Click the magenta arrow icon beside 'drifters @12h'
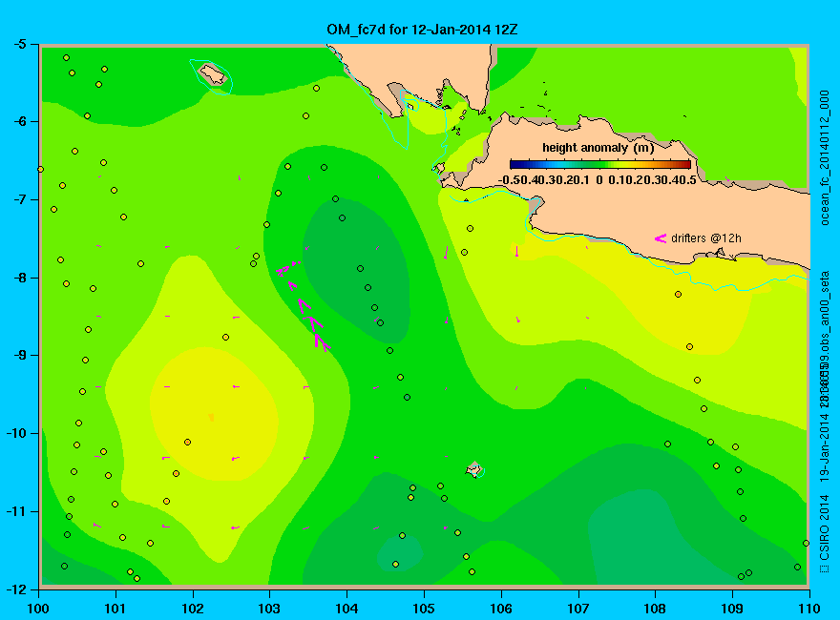 660,238
